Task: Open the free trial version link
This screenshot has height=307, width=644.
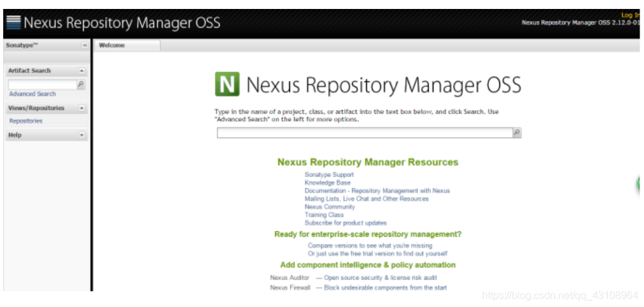Action: click(378, 254)
